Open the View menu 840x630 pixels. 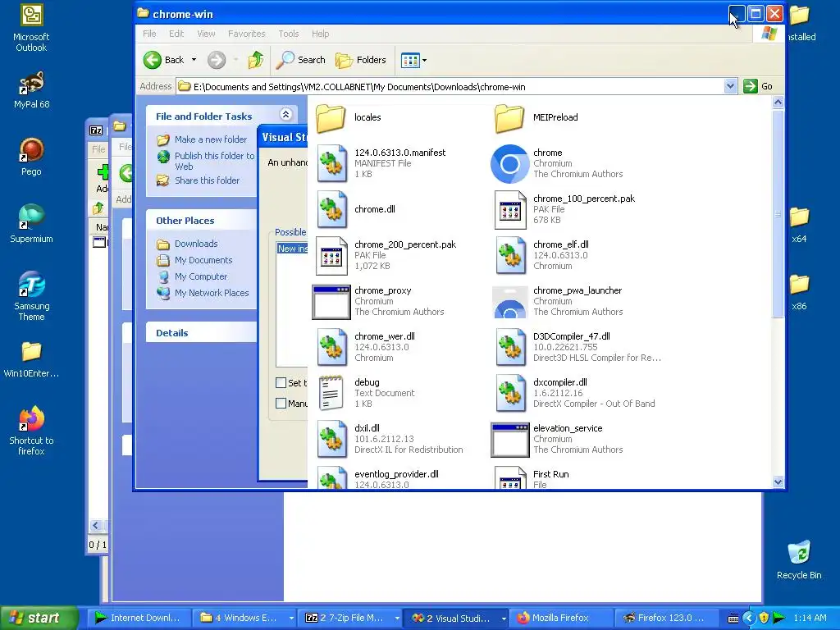coord(206,34)
